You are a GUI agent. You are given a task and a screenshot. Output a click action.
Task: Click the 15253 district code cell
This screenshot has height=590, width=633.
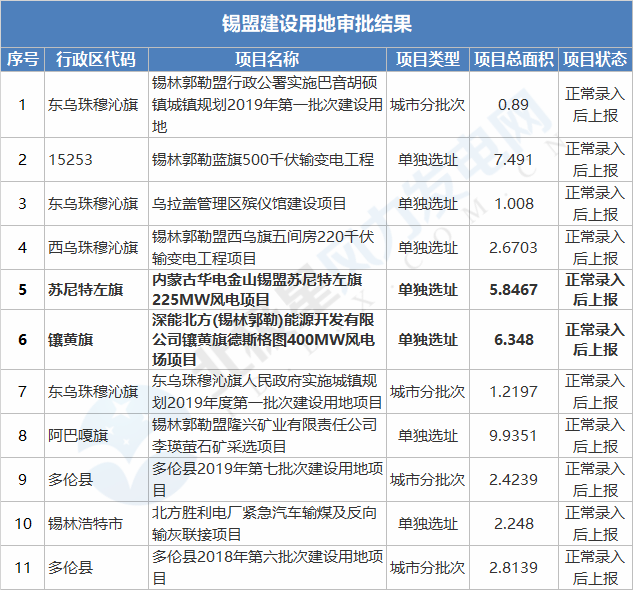(70, 160)
